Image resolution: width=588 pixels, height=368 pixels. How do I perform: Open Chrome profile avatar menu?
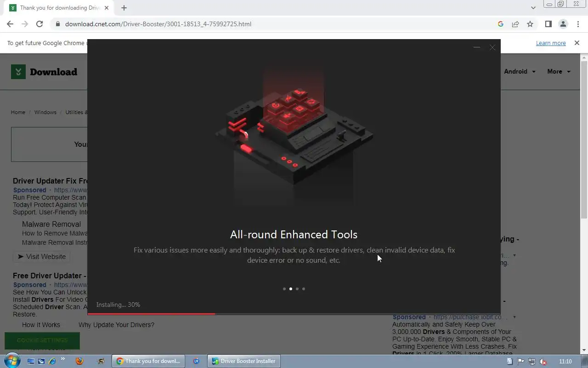click(x=563, y=24)
